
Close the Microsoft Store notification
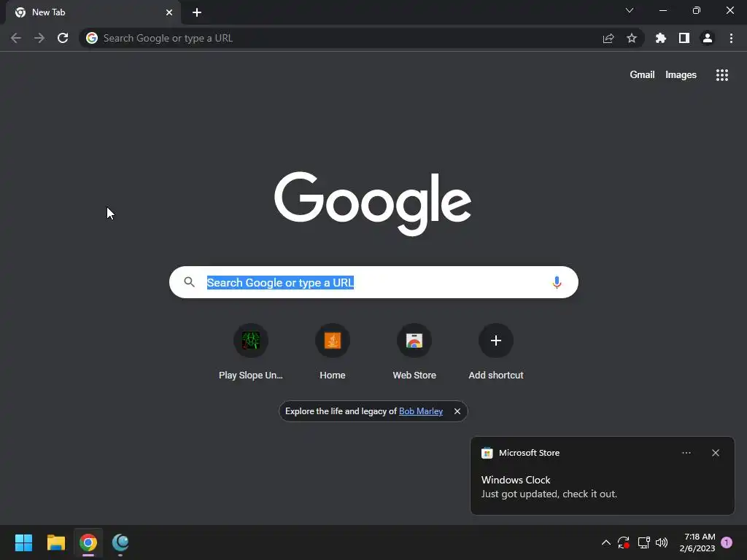[x=716, y=453]
